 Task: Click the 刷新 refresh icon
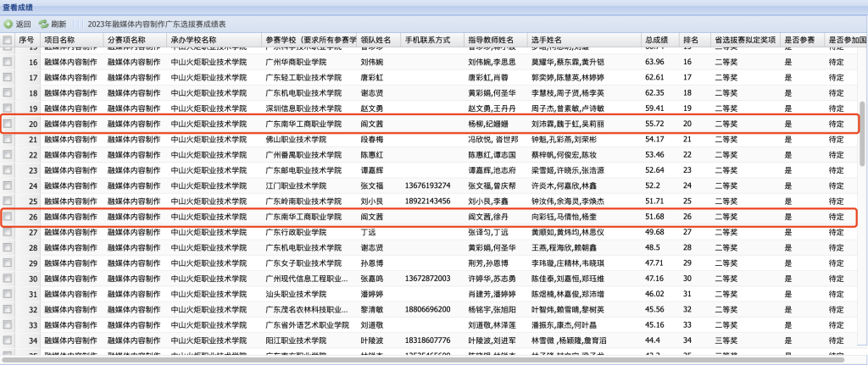(43, 25)
